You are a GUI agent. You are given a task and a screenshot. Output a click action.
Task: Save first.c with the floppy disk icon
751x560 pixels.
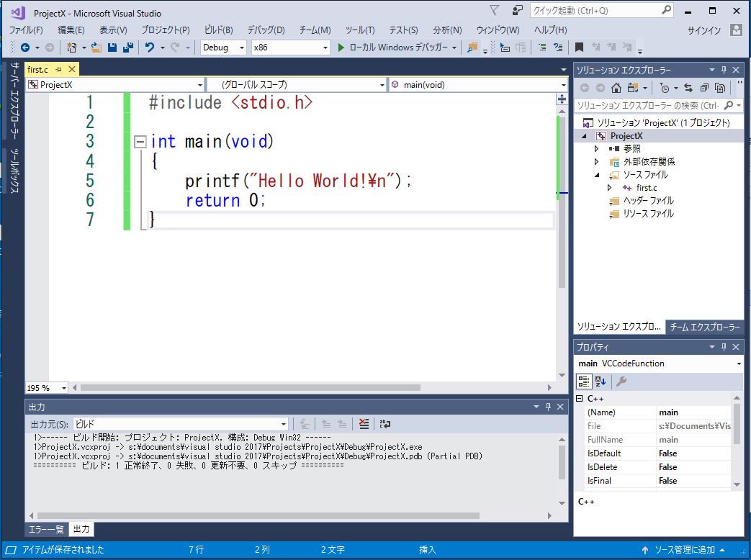(112, 48)
